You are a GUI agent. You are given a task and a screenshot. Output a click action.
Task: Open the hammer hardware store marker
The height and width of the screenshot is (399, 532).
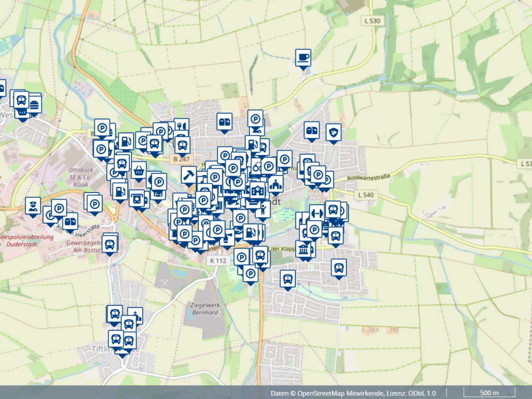(x=188, y=174)
